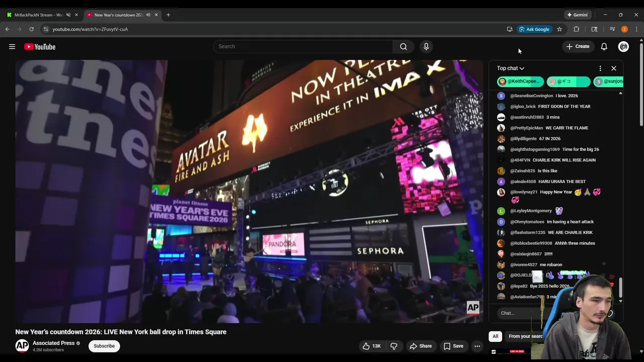
Task: Click @lovelynay21 Happy New Year message
Action: [x=556, y=192]
